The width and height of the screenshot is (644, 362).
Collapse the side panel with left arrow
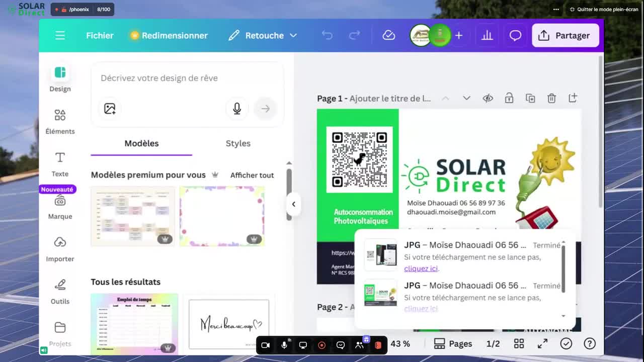293,204
